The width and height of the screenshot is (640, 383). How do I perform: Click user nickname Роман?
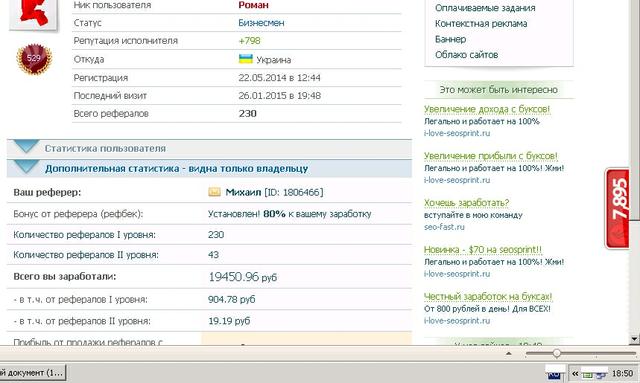[x=253, y=5]
